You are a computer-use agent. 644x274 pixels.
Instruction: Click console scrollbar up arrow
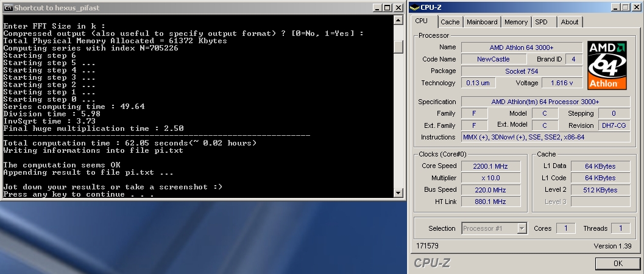point(398,19)
